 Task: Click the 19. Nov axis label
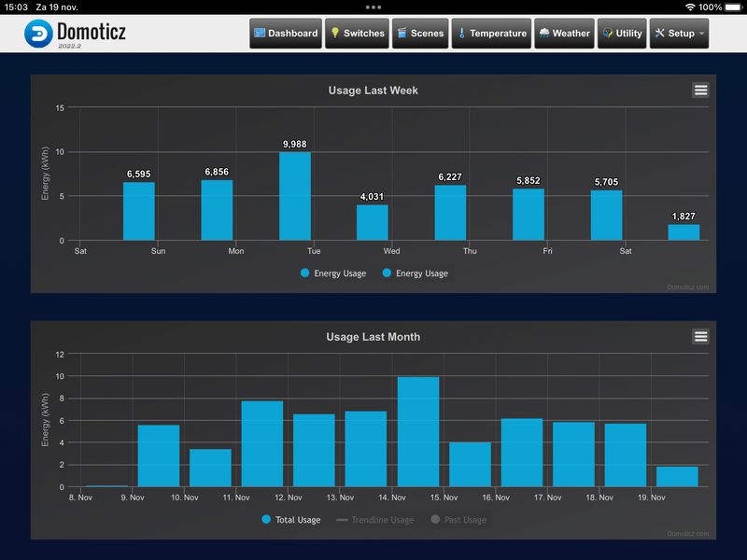[651, 497]
